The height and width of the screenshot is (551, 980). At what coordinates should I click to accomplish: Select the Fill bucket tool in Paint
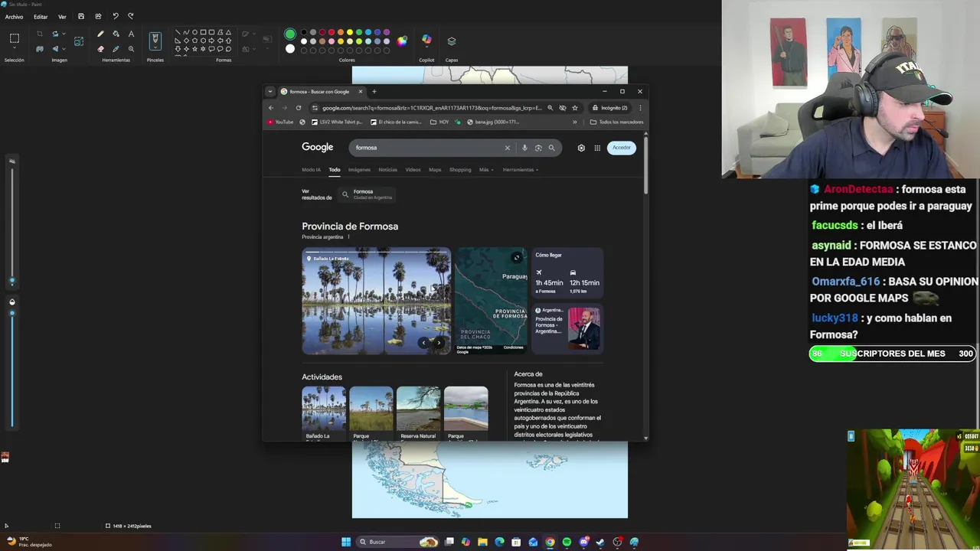[x=116, y=34]
